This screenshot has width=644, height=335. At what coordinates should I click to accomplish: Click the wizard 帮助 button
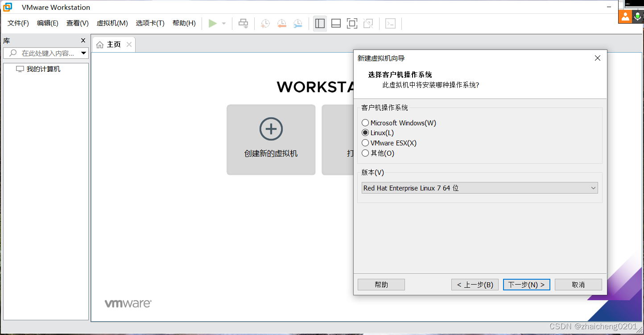[x=381, y=285]
